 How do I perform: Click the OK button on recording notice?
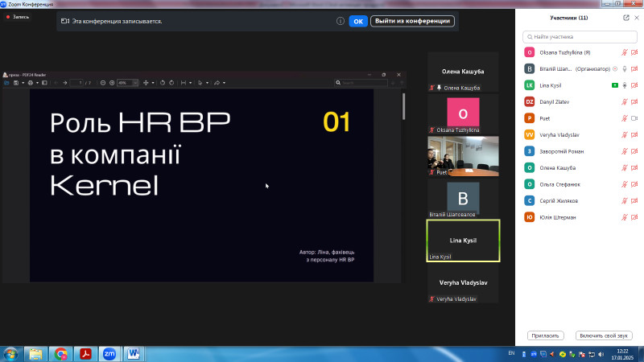click(x=358, y=22)
